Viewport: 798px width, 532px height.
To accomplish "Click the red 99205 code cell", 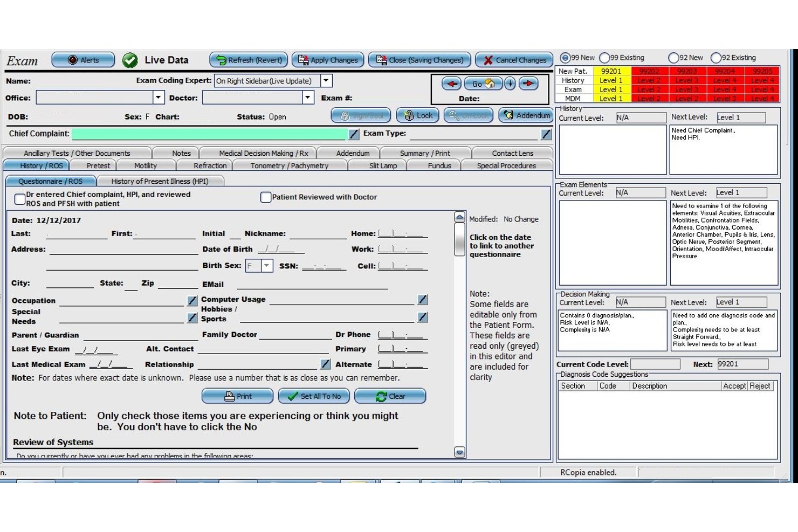I will tap(762, 71).
